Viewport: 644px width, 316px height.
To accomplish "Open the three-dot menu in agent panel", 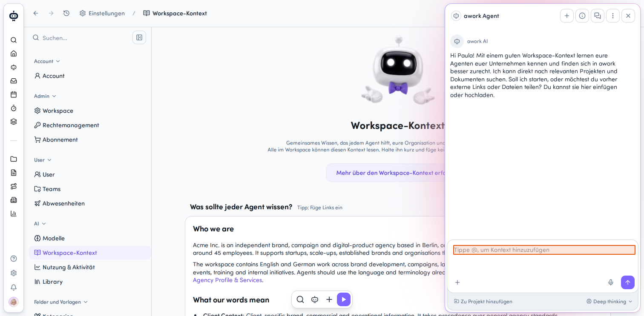I will (613, 16).
